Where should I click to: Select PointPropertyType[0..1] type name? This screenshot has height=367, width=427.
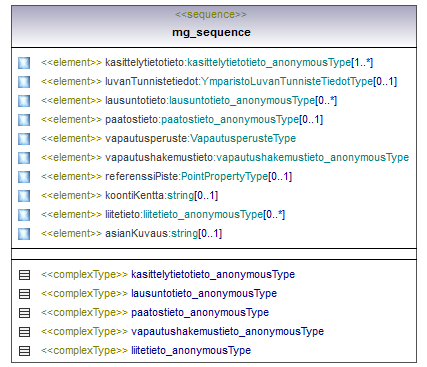[x=236, y=176]
